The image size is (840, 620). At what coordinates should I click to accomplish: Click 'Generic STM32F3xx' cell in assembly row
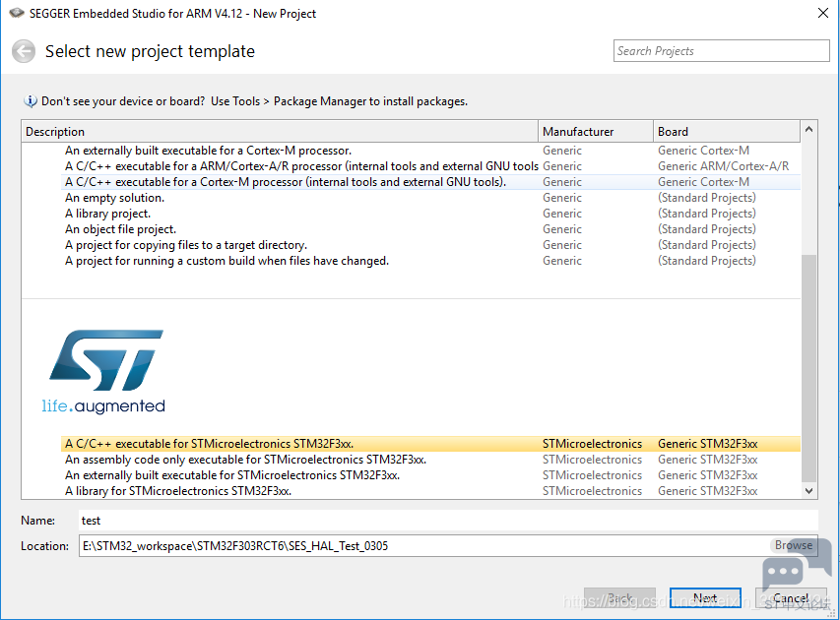tap(708, 460)
